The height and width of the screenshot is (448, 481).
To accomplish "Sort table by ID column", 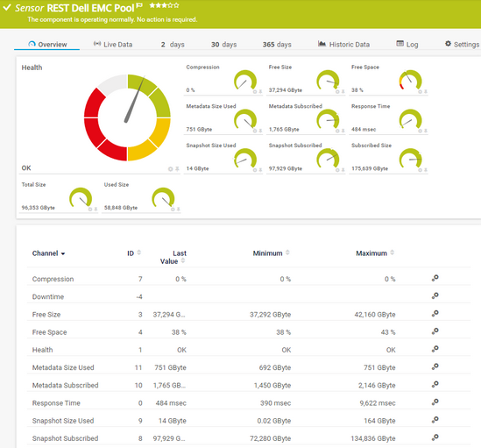I will tap(134, 253).
